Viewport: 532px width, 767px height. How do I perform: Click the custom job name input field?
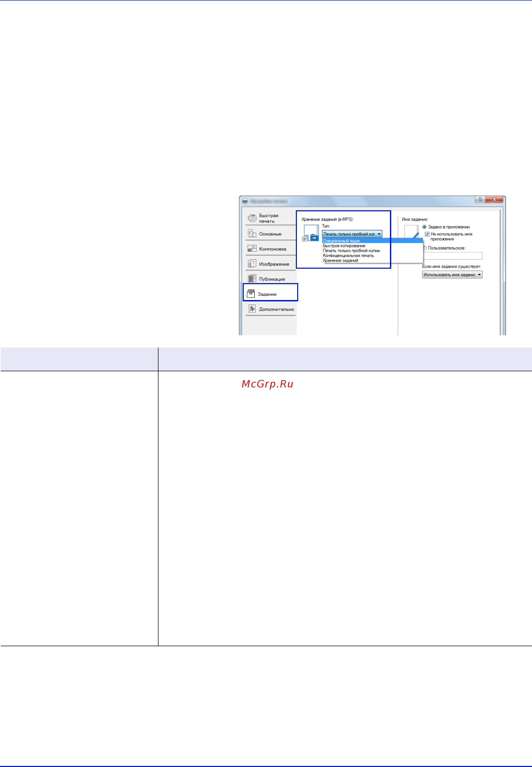(453, 256)
